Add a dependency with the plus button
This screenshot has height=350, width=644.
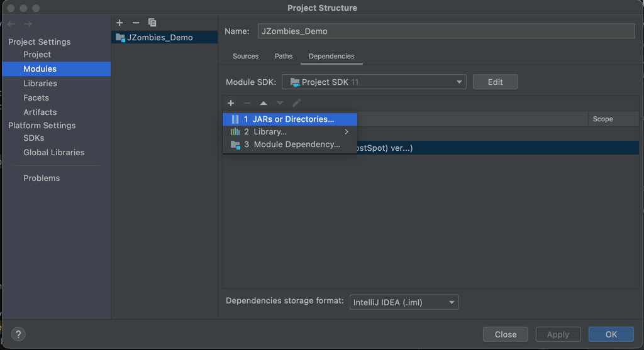[x=231, y=103]
